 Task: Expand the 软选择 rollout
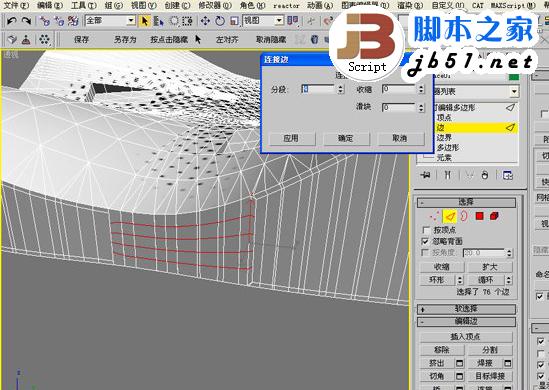466,309
